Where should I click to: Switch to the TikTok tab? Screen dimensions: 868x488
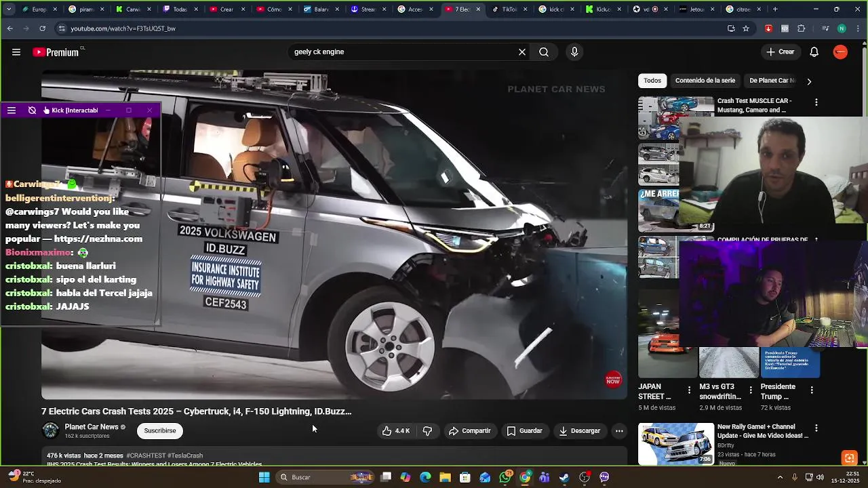coord(509,9)
